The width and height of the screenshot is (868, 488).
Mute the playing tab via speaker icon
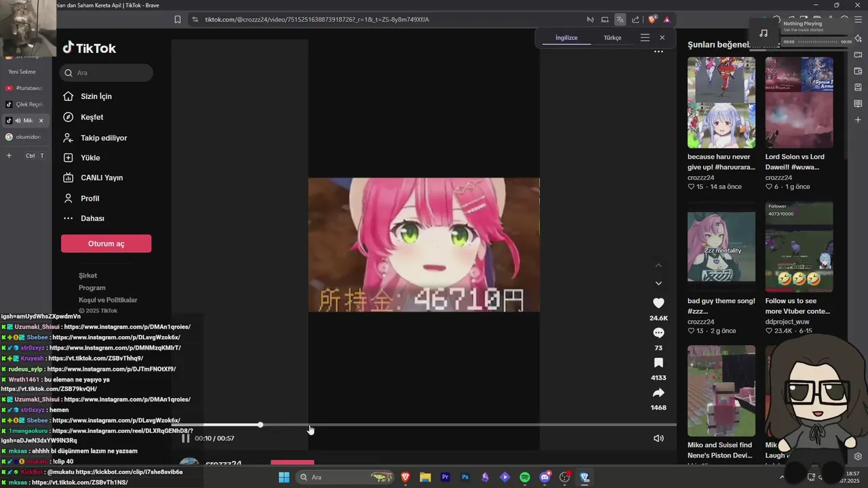pyautogui.click(x=18, y=121)
